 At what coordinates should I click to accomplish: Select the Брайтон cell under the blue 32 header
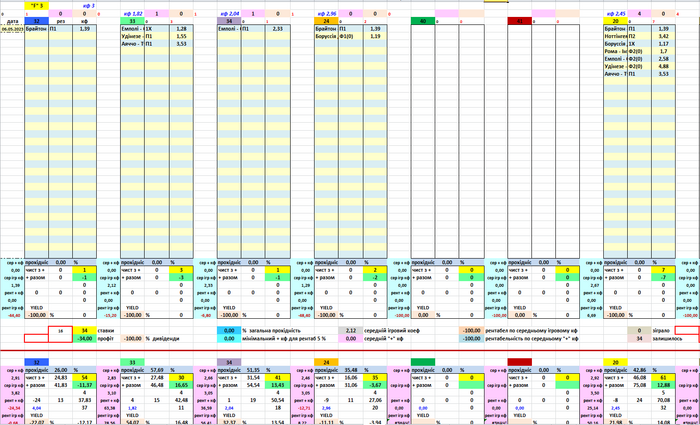(x=37, y=29)
